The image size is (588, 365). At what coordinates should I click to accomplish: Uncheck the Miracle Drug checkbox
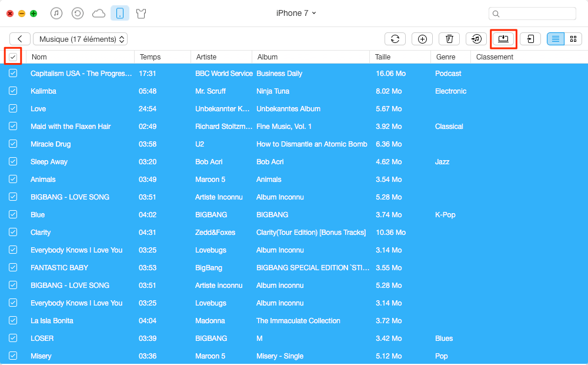13,144
